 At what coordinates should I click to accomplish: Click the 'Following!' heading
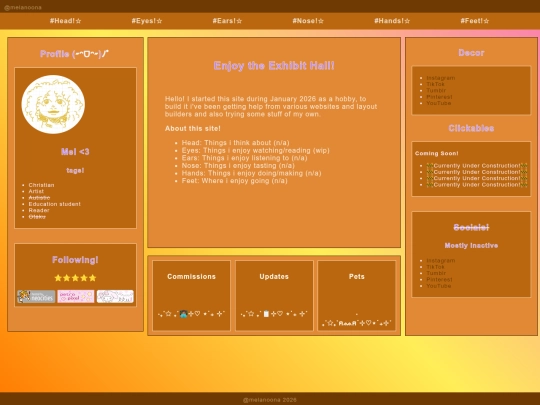[x=75, y=260]
